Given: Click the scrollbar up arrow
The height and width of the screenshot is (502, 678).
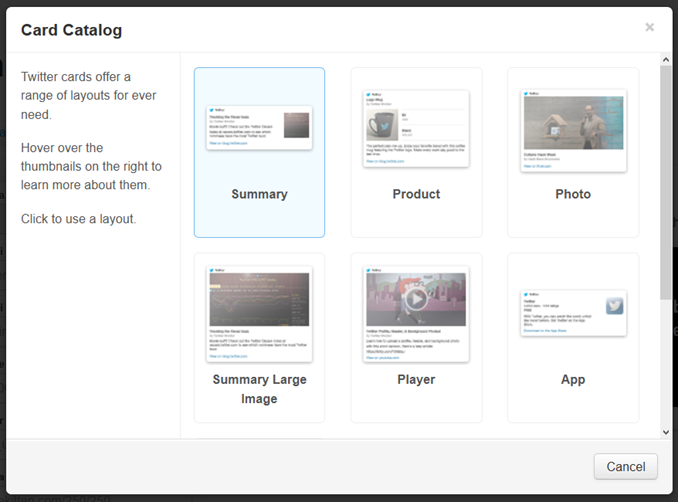Looking at the screenshot, I should tap(666, 60).
